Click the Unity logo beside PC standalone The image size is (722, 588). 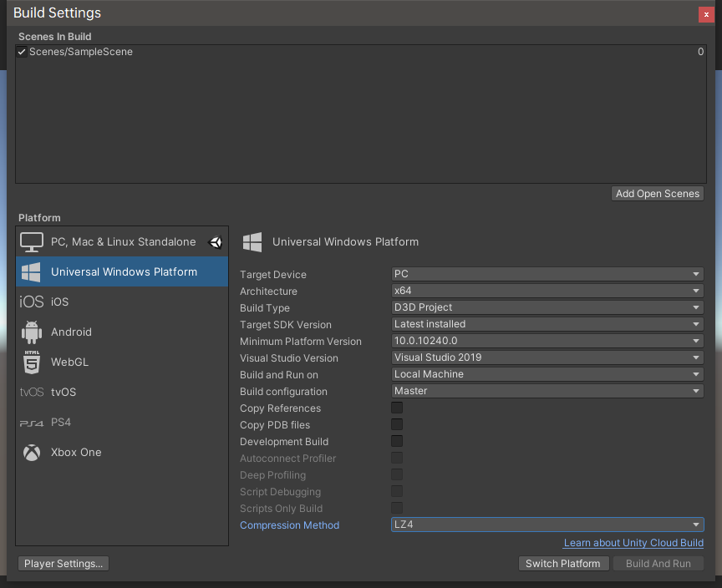click(x=216, y=242)
